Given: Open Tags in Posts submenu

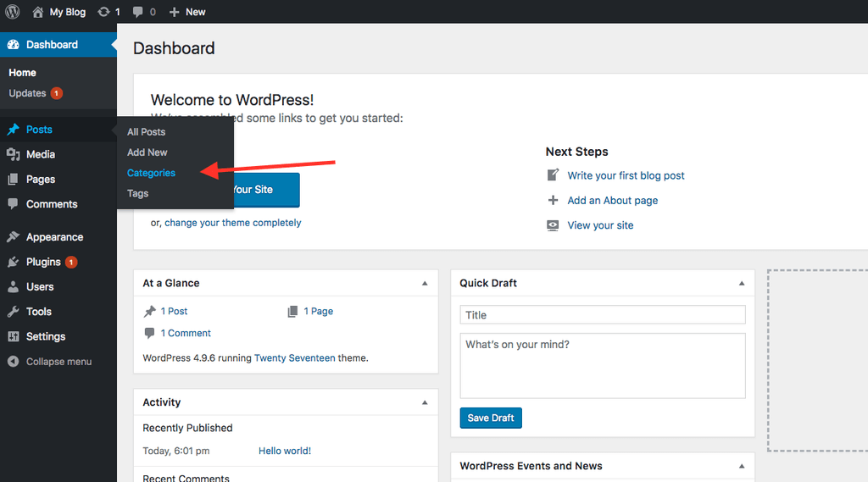Looking at the screenshot, I should [138, 193].
